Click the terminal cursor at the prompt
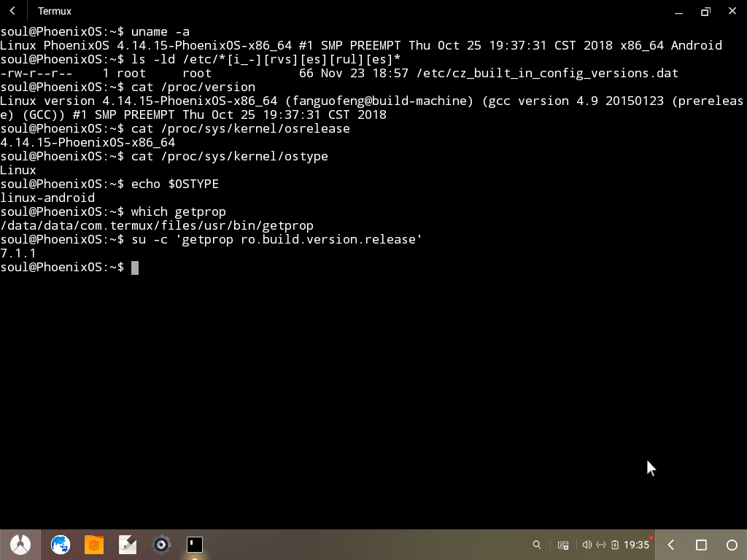This screenshot has height=560, width=747. [x=135, y=268]
